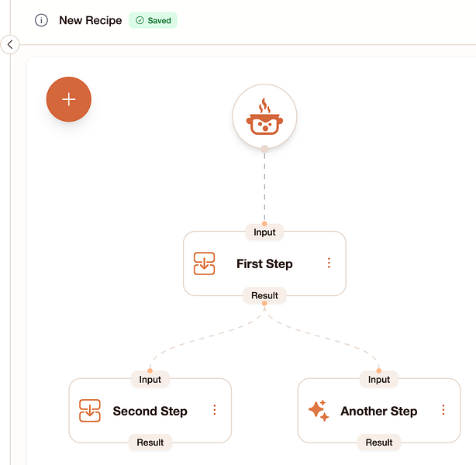Click the orange plus add-step button

[x=68, y=99]
